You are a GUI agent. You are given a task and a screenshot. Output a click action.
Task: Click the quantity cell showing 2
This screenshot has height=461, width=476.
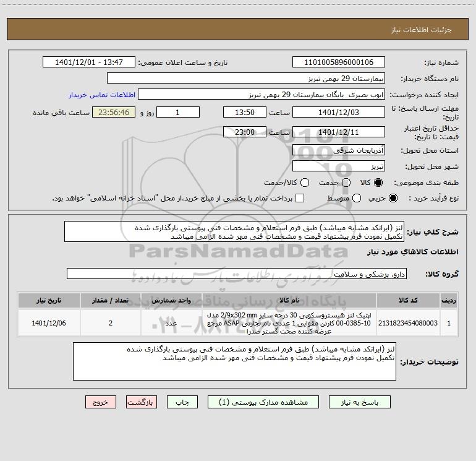tap(111, 323)
